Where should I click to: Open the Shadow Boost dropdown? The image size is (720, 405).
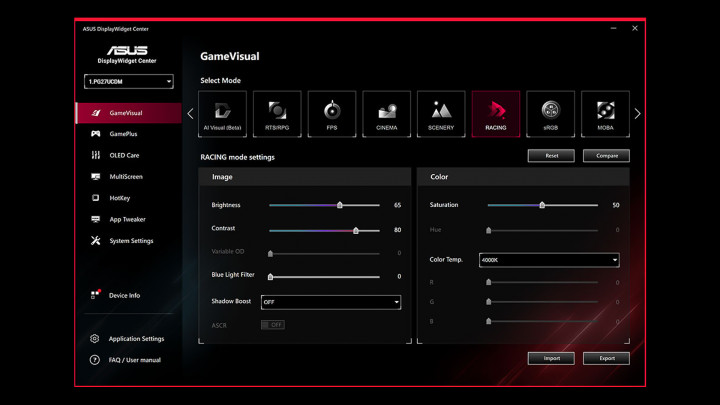click(331, 302)
